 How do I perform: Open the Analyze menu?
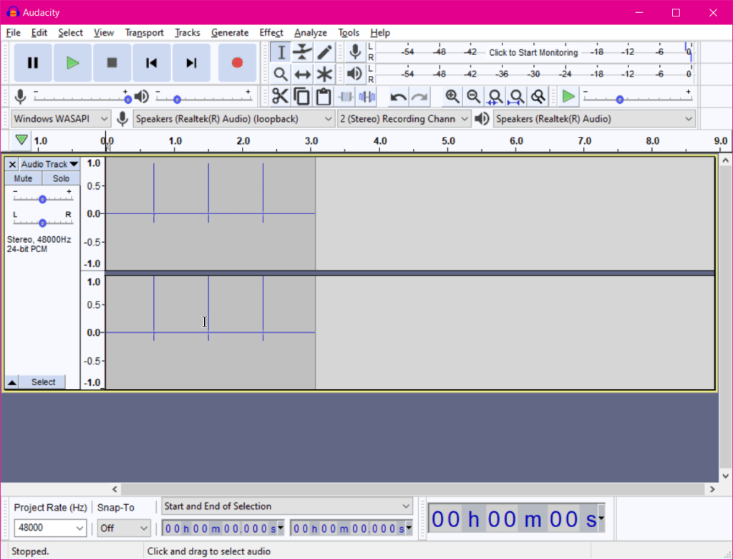click(x=311, y=33)
